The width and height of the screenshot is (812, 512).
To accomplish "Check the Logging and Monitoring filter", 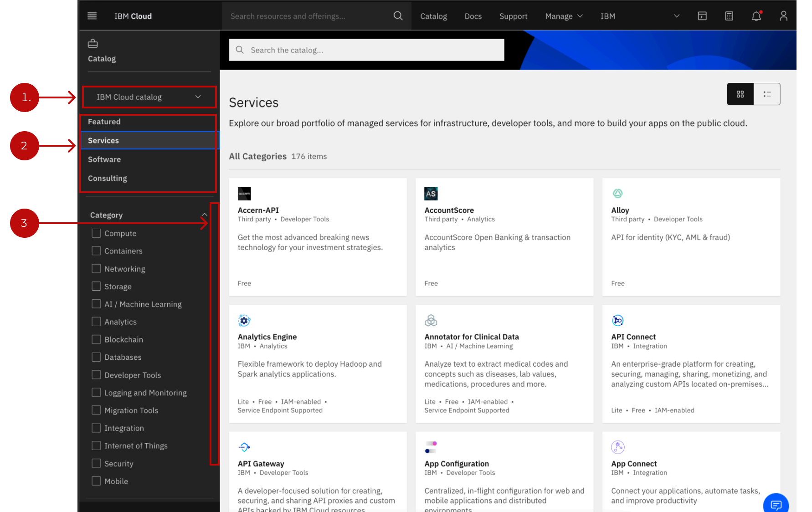I will (96, 392).
